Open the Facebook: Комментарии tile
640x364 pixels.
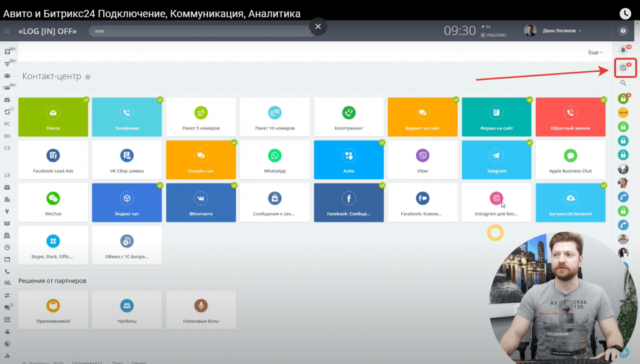422,202
